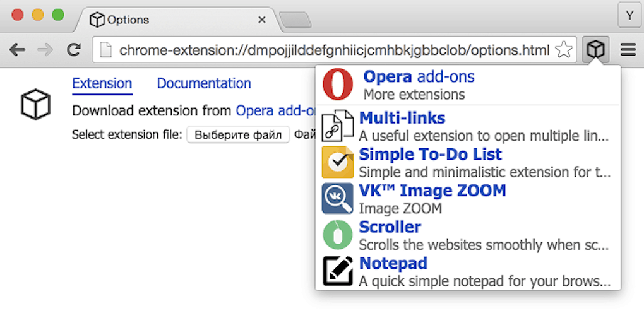Click the 'Image ZOOM' description text
Screen dimensions: 644x335
tap(400, 209)
